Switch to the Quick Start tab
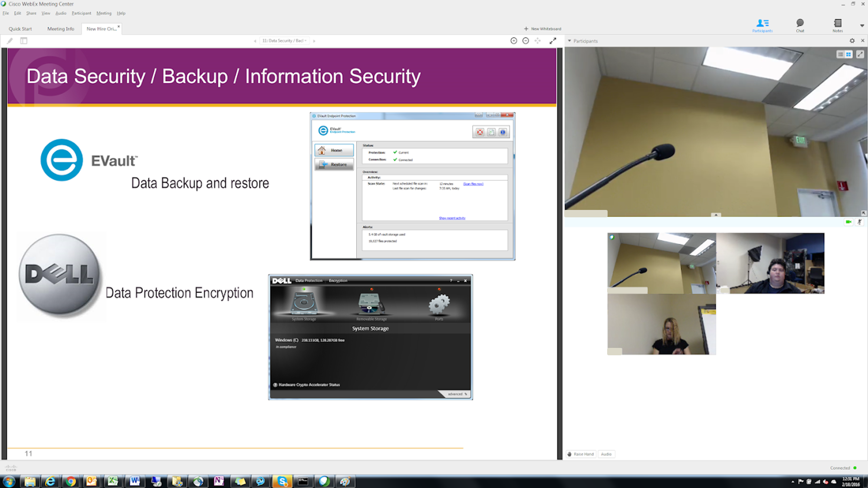Viewport: 868px width, 488px height. point(20,29)
